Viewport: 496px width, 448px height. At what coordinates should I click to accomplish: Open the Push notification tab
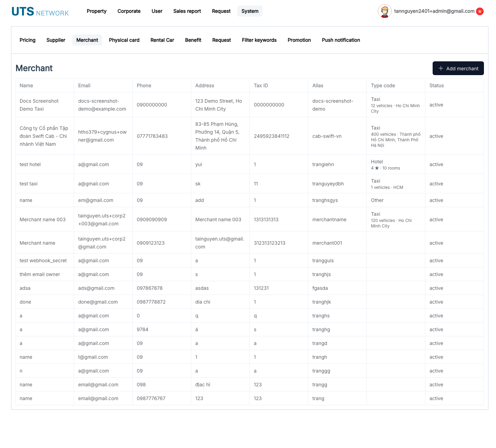pos(341,40)
